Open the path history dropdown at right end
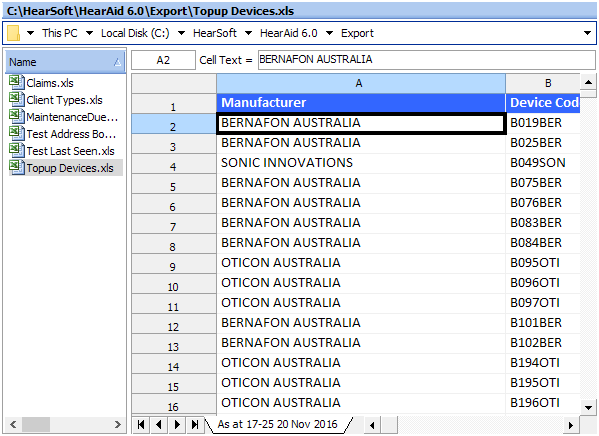This screenshot has height=436, width=599. (588, 33)
